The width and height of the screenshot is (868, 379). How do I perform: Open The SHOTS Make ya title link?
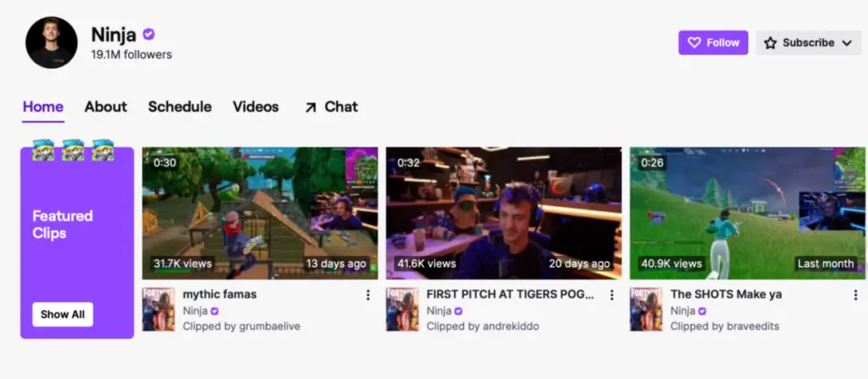[x=726, y=294]
